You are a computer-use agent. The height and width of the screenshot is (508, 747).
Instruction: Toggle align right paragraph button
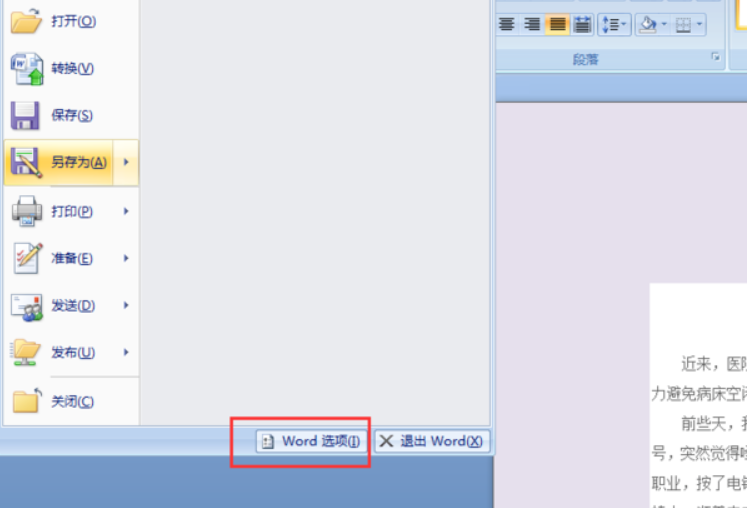(x=532, y=24)
